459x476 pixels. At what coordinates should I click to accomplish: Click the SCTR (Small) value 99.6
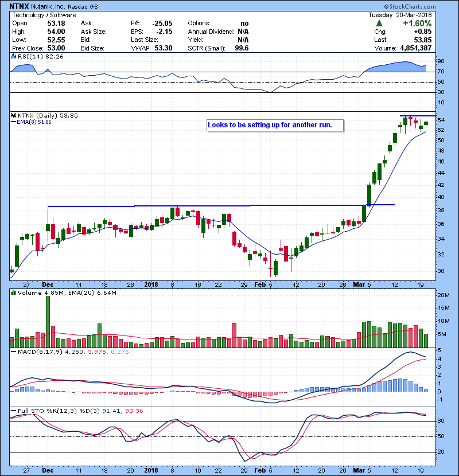[x=242, y=48]
